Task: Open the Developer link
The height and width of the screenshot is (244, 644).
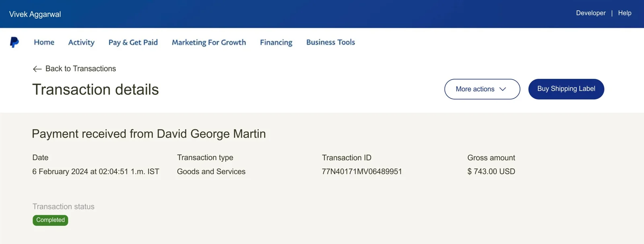Action: (x=590, y=13)
